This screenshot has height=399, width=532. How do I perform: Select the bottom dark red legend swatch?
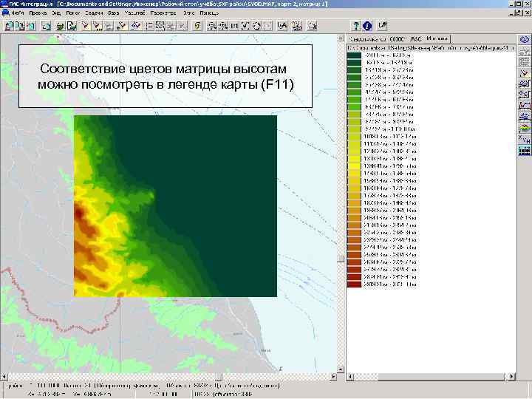[x=354, y=284]
